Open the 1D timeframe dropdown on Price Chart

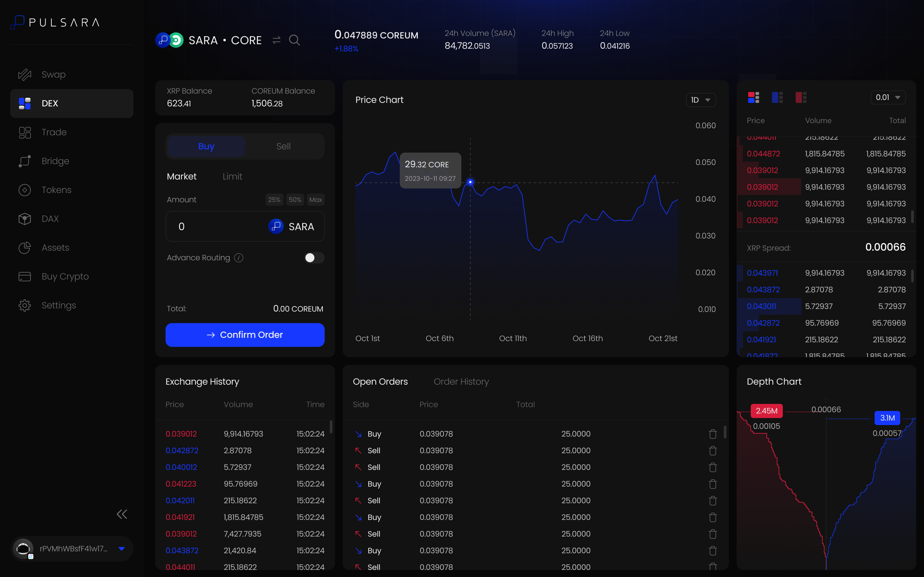coord(701,100)
